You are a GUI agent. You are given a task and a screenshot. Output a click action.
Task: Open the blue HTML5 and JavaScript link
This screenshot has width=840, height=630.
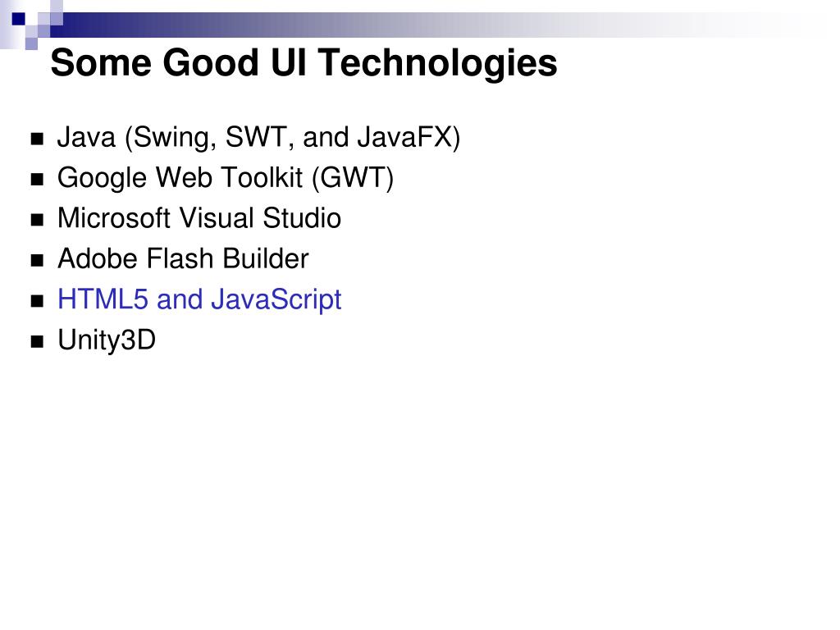tap(199, 299)
